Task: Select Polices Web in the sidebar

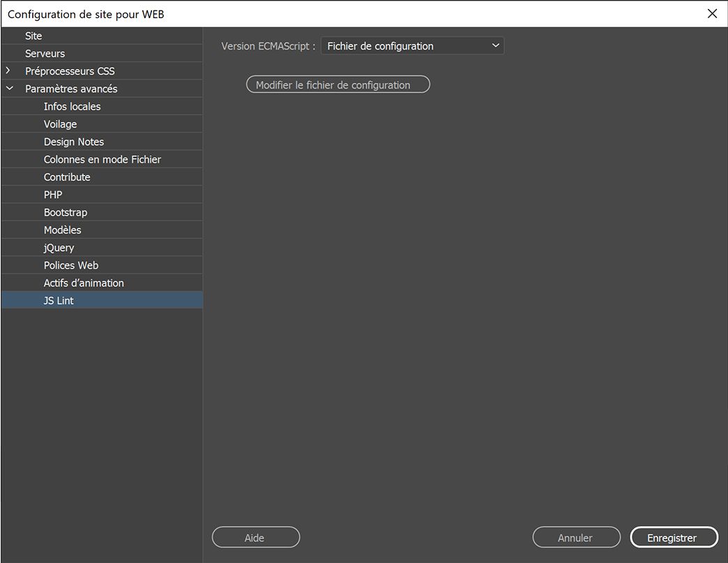Action: (70, 265)
